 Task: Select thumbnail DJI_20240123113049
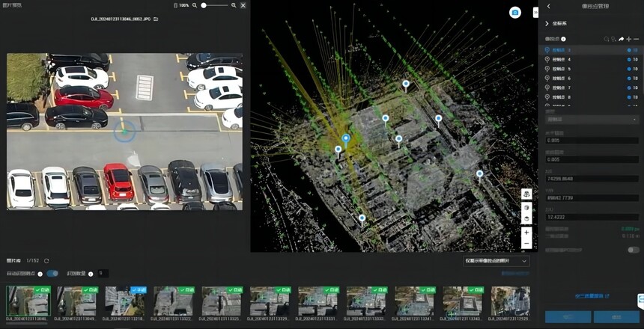point(78,301)
